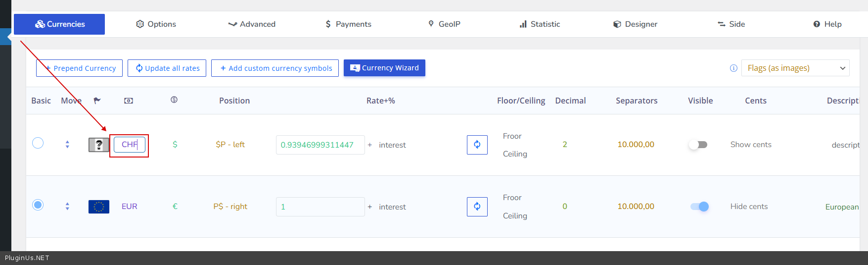The height and width of the screenshot is (265, 868).
Task: Click the refresh rate icon in CHF row
Action: click(x=477, y=145)
